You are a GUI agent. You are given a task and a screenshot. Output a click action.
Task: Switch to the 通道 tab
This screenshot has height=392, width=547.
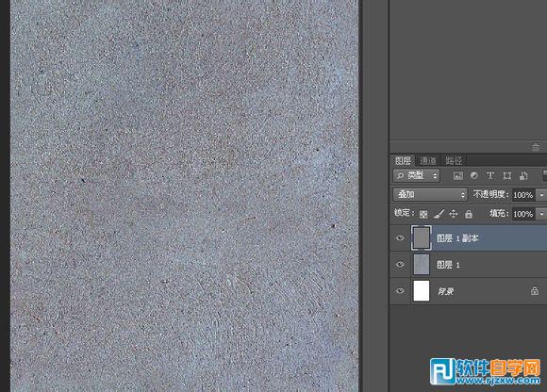[x=428, y=160]
